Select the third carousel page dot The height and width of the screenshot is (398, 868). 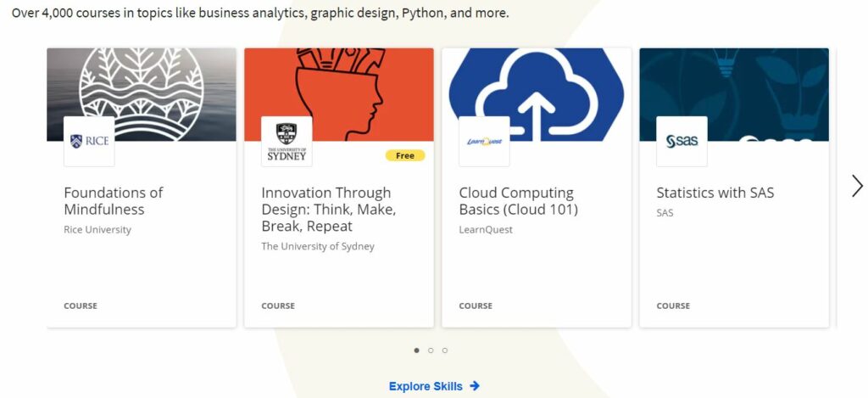pyautogui.click(x=445, y=350)
